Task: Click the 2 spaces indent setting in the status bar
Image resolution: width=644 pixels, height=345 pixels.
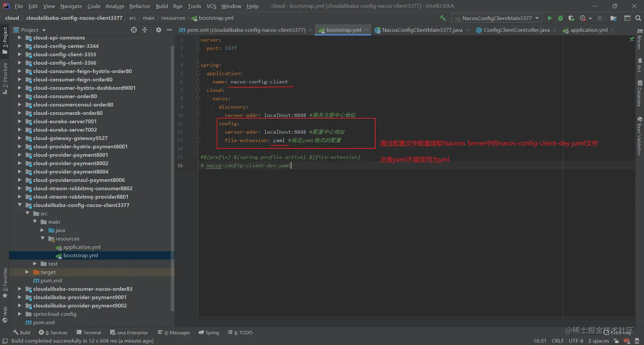Action: (x=599, y=341)
